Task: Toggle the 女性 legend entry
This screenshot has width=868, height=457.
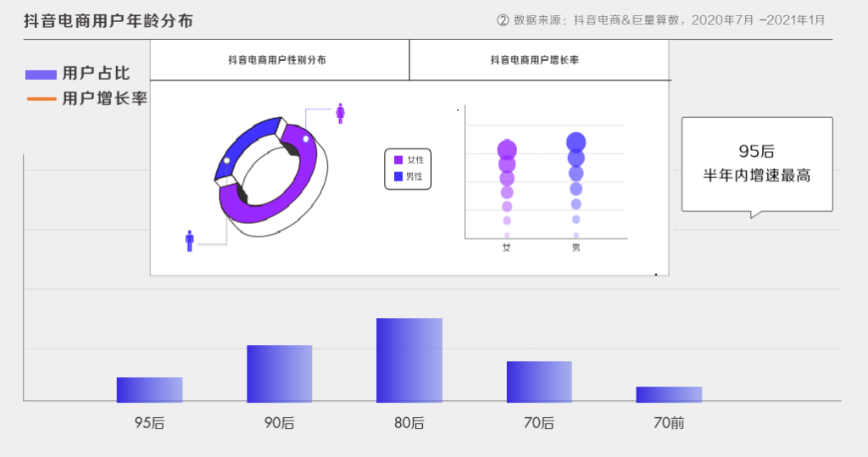Action: click(x=408, y=159)
